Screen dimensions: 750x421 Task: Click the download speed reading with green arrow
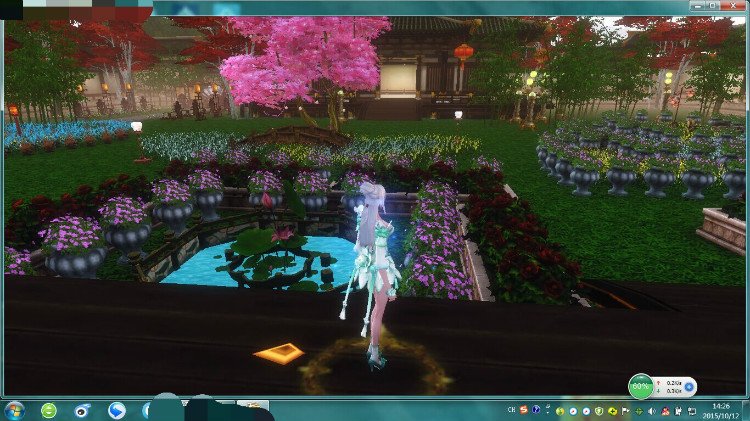(670, 390)
